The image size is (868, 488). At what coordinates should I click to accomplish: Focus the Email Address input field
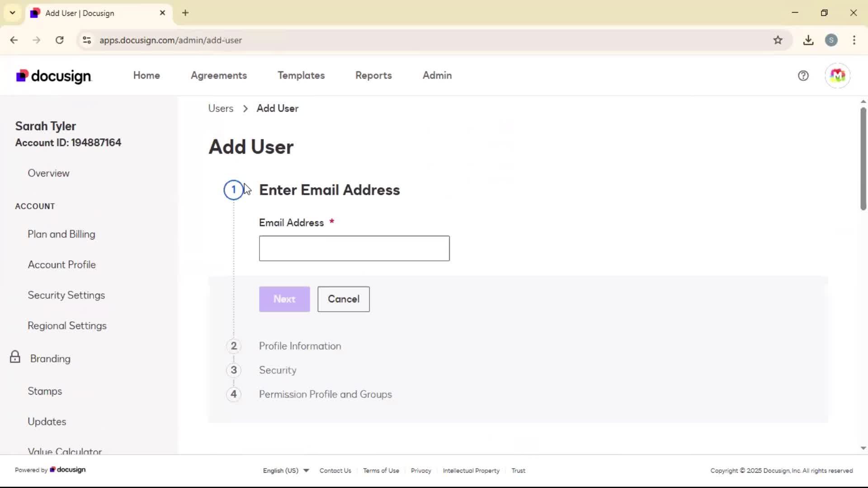[354, 248]
